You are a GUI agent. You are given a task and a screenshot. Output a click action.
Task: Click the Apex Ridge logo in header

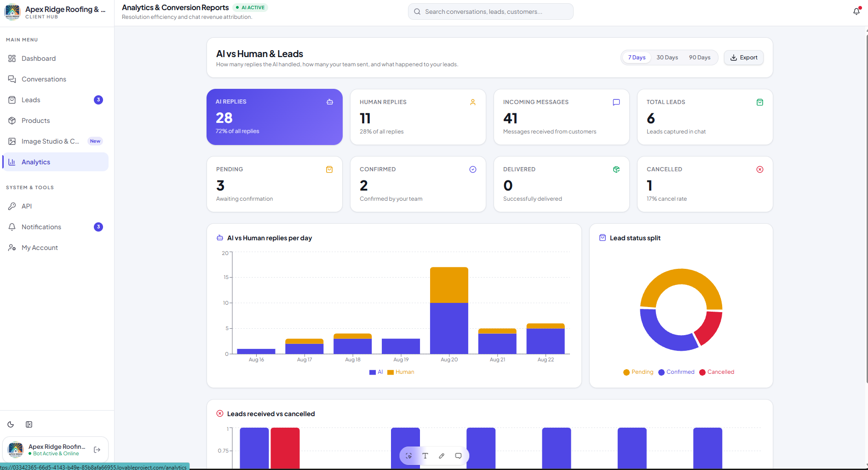click(x=12, y=12)
